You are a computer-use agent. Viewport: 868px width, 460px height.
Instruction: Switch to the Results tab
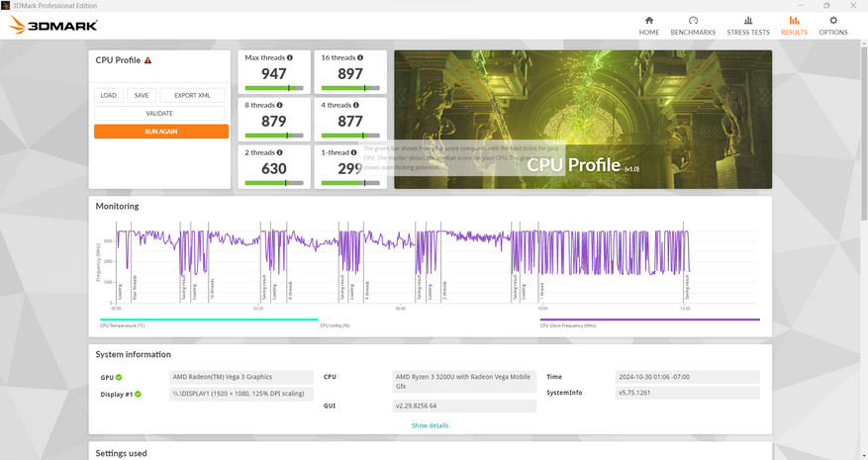click(x=794, y=26)
